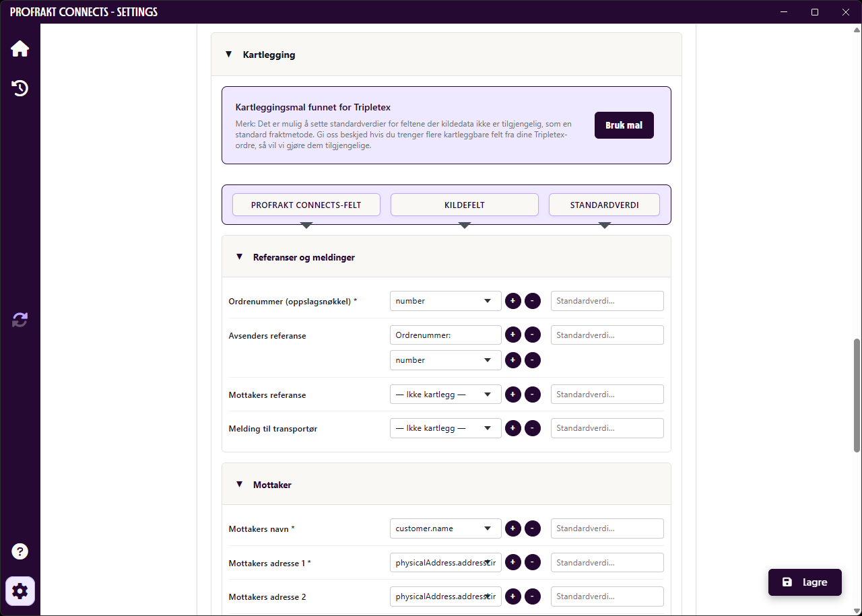862x616 pixels.
Task: Open the settings gear icon
Action: 20,591
